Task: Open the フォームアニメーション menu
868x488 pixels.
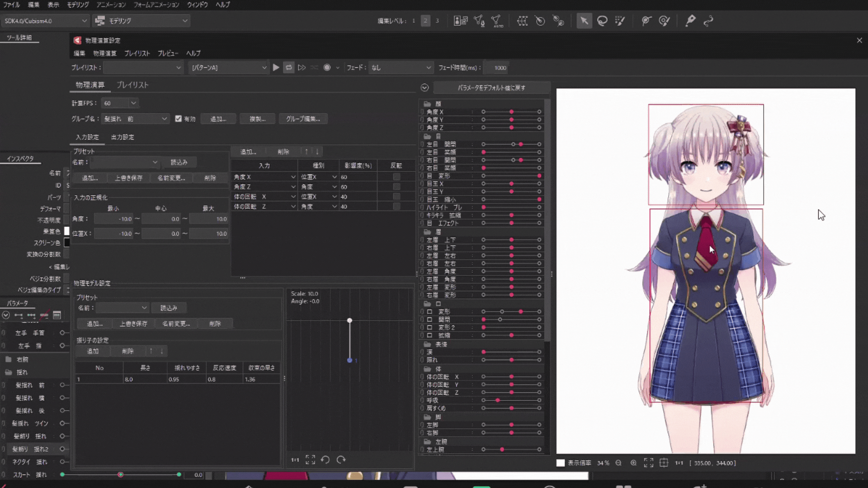Action: 156,5
